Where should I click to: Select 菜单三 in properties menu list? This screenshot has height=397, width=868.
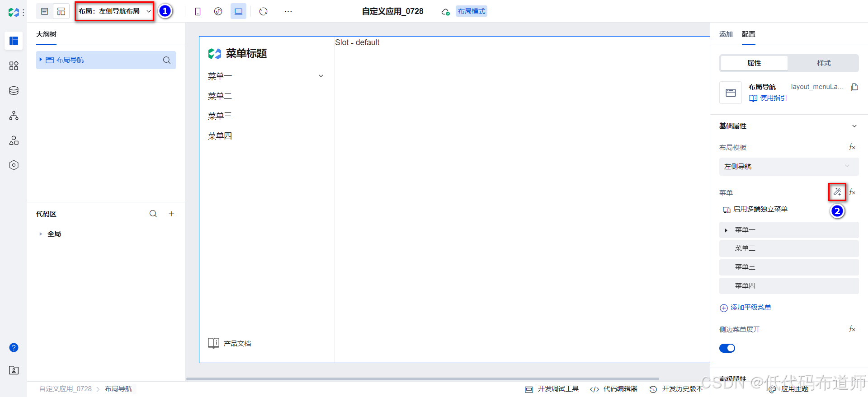(789, 267)
